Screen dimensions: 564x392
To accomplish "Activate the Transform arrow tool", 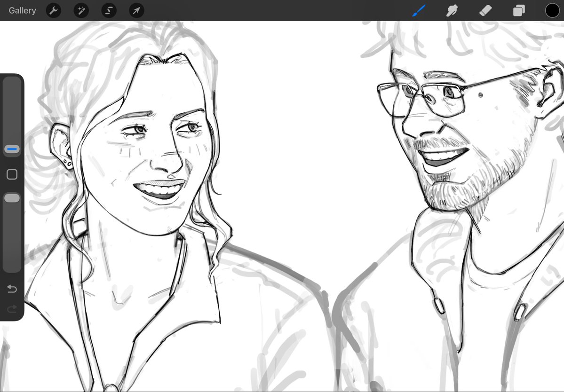I will click(136, 10).
